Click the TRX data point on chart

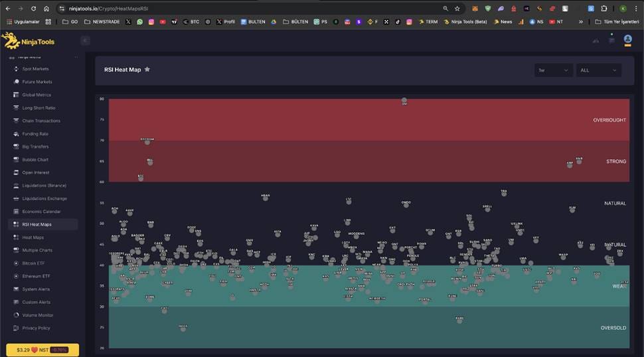(504, 194)
